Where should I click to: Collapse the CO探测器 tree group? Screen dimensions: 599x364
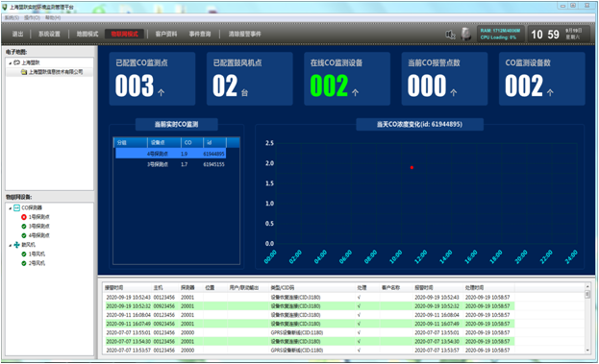pyautogui.click(x=11, y=208)
